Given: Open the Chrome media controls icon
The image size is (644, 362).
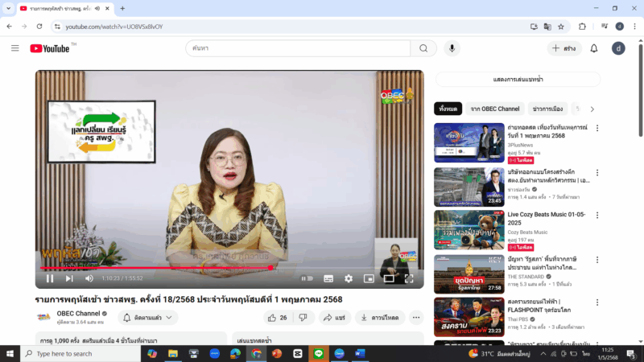Looking at the screenshot, I should coord(605,27).
